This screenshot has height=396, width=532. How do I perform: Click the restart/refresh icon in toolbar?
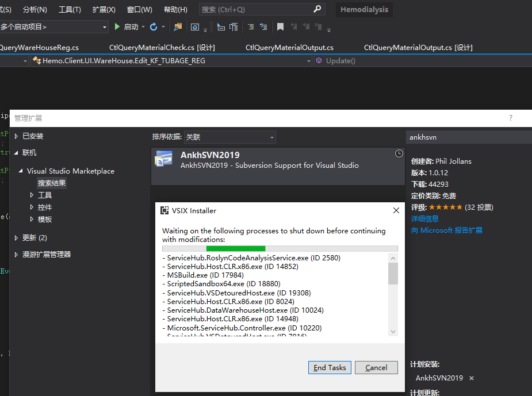(154, 27)
